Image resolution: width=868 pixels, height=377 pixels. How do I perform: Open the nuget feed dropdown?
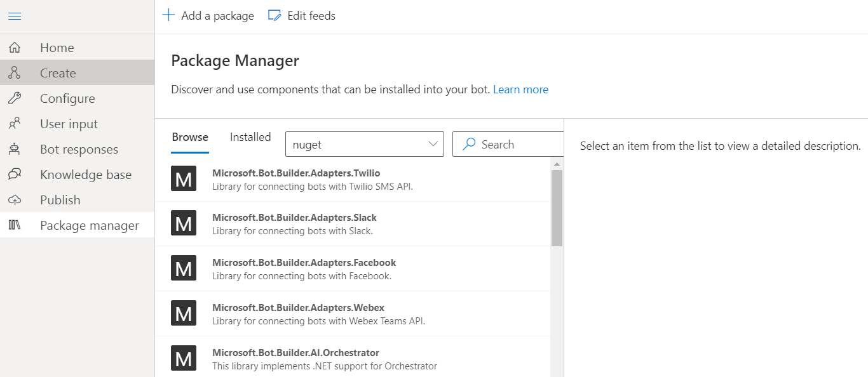pyautogui.click(x=365, y=145)
